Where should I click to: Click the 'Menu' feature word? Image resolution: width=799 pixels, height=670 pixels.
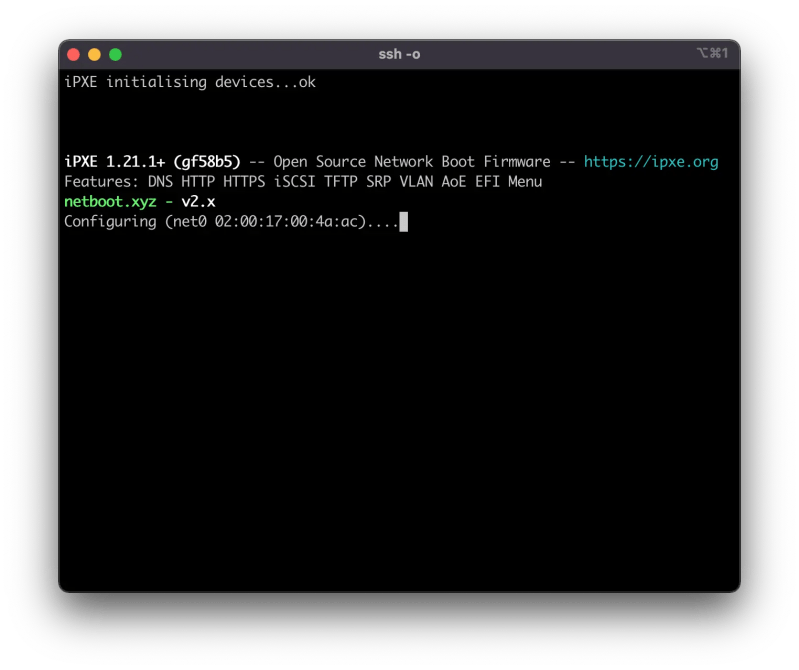pos(525,182)
